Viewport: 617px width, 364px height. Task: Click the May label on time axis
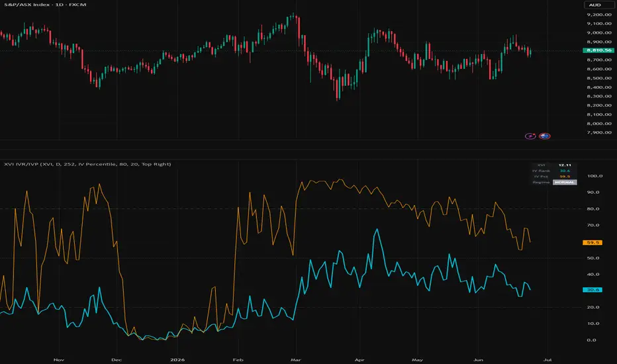pyautogui.click(x=418, y=359)
